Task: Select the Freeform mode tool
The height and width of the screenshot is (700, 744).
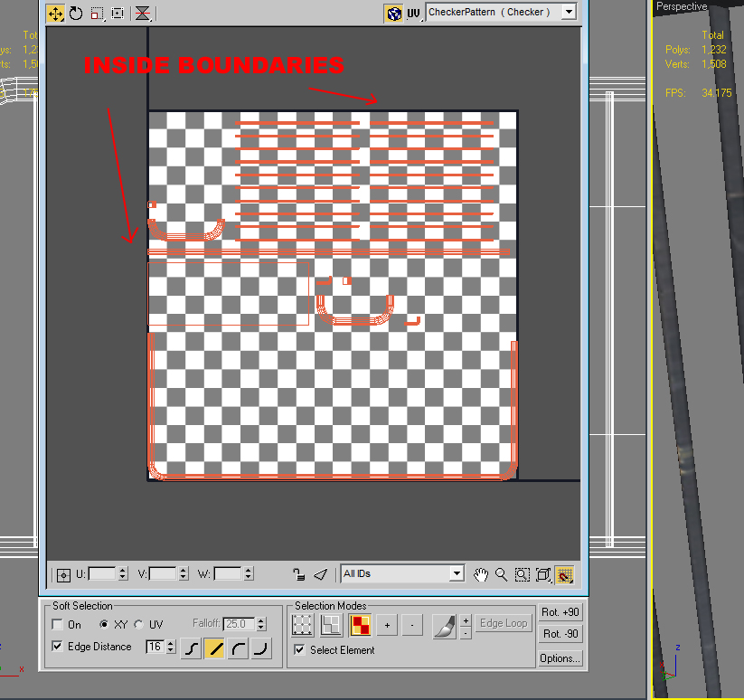Action: click(x=118, y=14)
